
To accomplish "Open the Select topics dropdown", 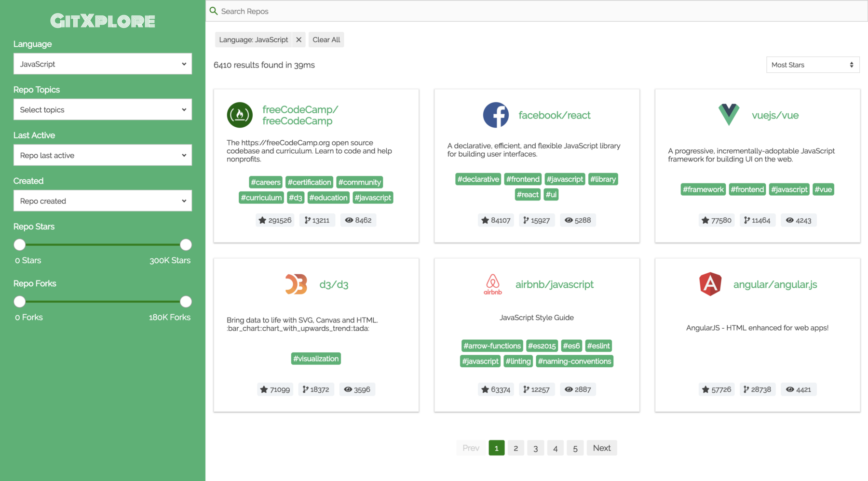I will pyautogui.click(x=103, y=109).
